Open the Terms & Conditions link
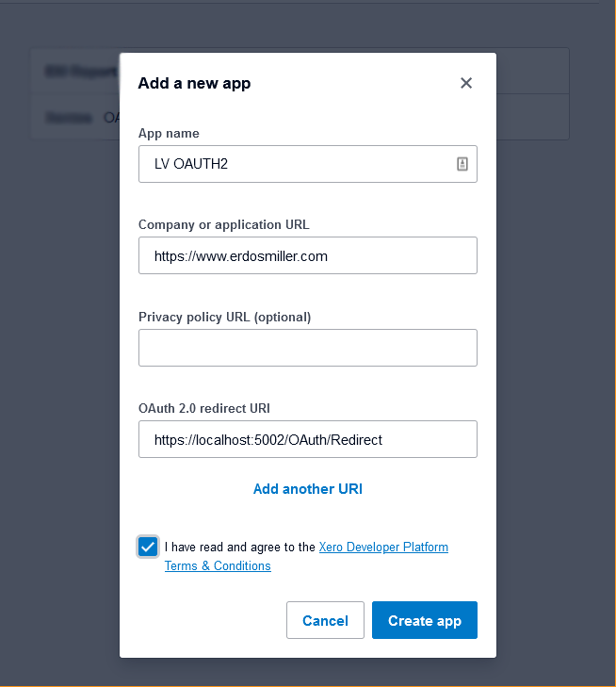This screenshot has width=616, height=687. click(x=218, y=565)
